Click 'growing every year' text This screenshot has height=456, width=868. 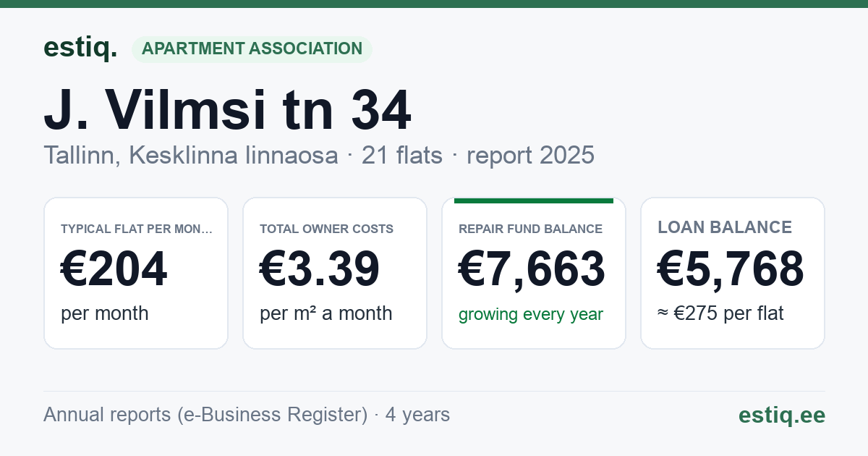point(531,314)
